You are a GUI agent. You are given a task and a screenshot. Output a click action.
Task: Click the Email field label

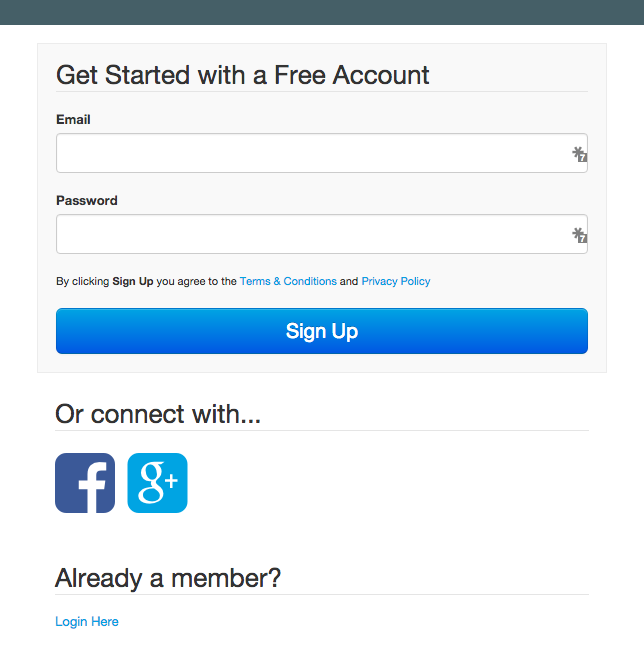(x=73, y=119)
